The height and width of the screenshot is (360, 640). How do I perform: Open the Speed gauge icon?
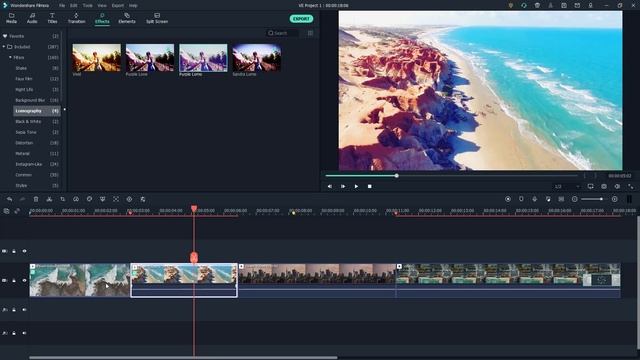(x=76, y=199)
